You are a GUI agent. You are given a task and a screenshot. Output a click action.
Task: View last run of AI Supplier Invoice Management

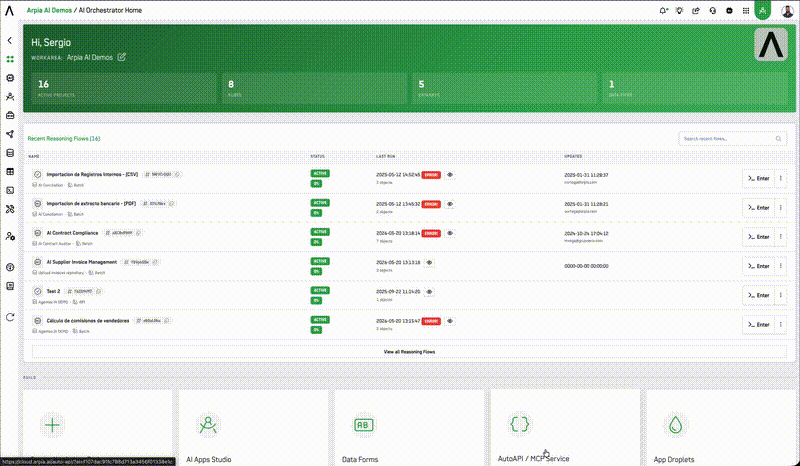coord(430,262)
